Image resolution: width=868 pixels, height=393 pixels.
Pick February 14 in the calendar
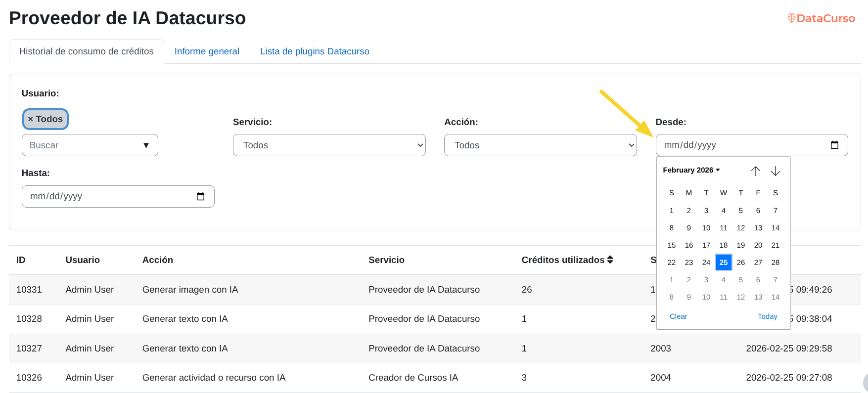tap(775, 228)
